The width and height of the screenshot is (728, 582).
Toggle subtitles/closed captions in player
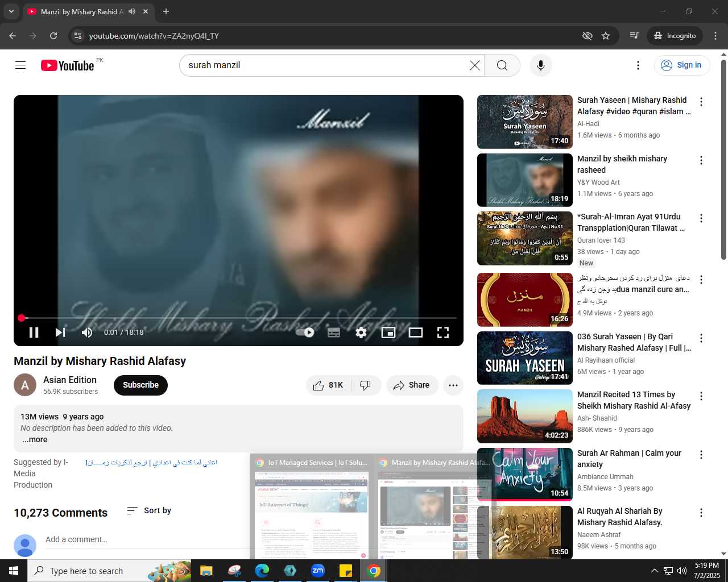tap(334, 332)
